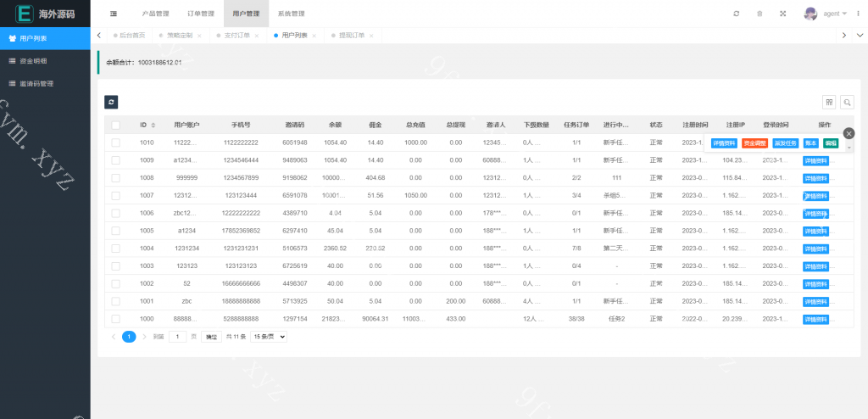The width and height of the screenshot is (868, 419).
Task: Click the table search magnifier icon
Action: (x=847, y=102)
